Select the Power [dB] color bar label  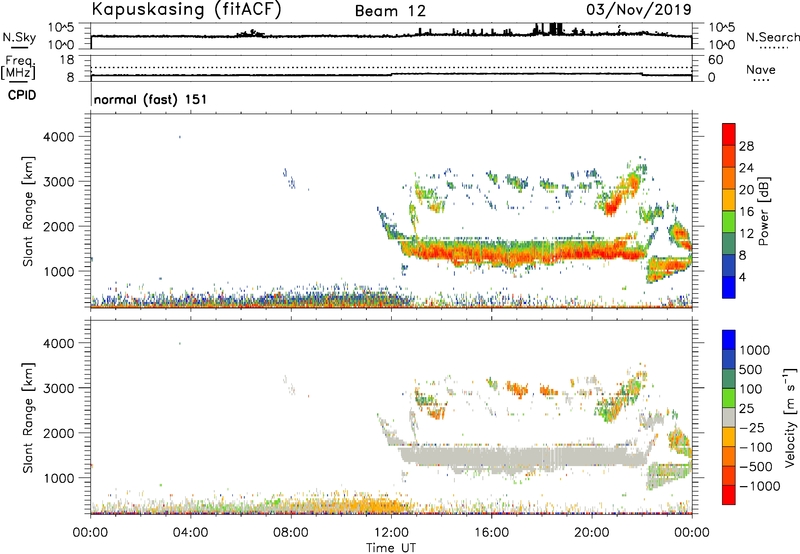[763, 211]
